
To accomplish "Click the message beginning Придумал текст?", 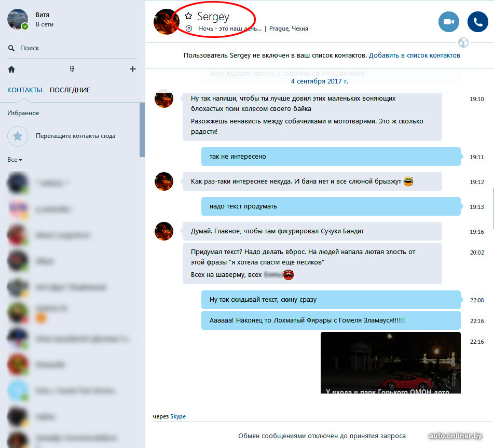I will click(312, 263).
